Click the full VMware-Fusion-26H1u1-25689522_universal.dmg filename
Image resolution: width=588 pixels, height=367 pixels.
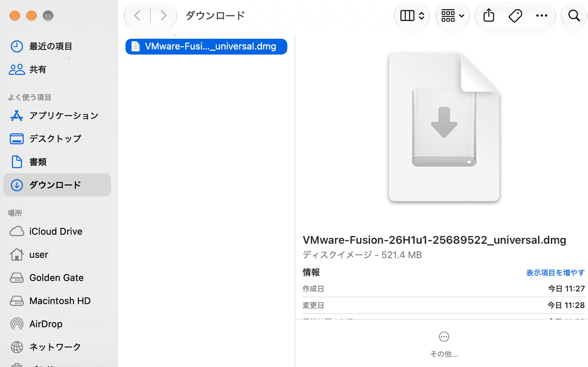tap(434, 240)
